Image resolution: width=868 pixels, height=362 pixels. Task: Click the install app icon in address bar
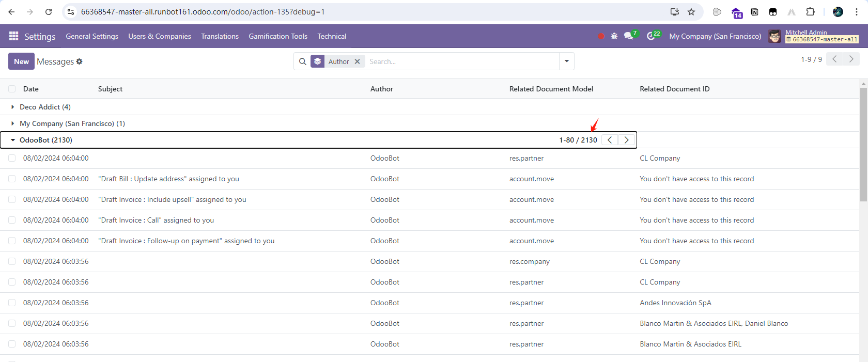click(x=674, y=12)
